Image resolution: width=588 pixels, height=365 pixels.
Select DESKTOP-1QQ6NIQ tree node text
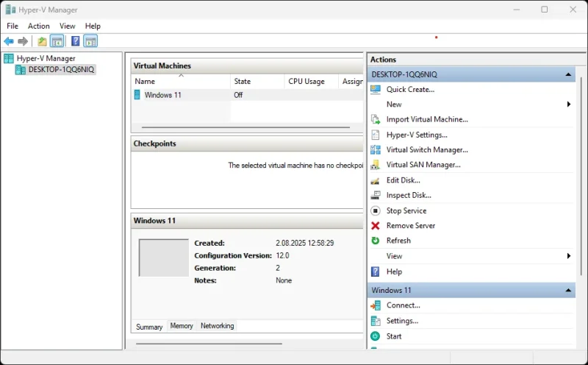tap(61, 69)
